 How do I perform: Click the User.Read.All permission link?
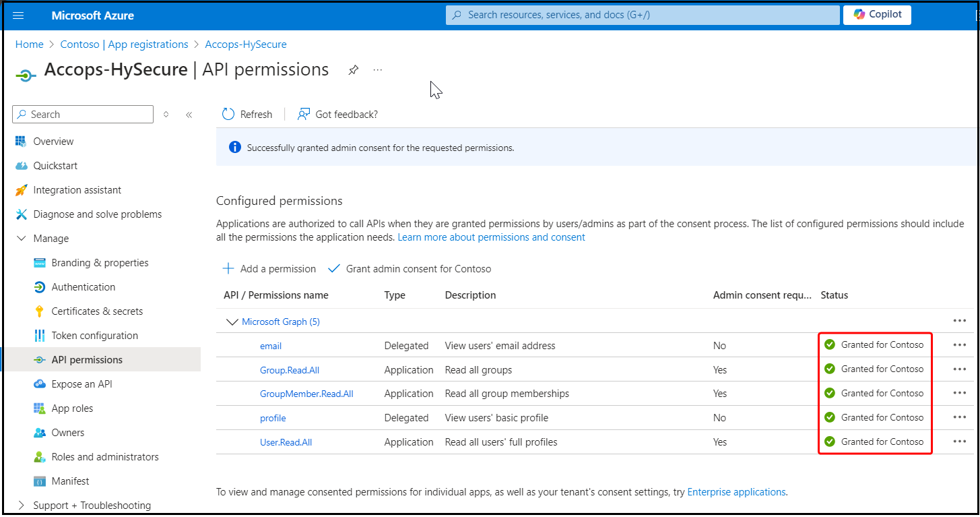point(286,442)
